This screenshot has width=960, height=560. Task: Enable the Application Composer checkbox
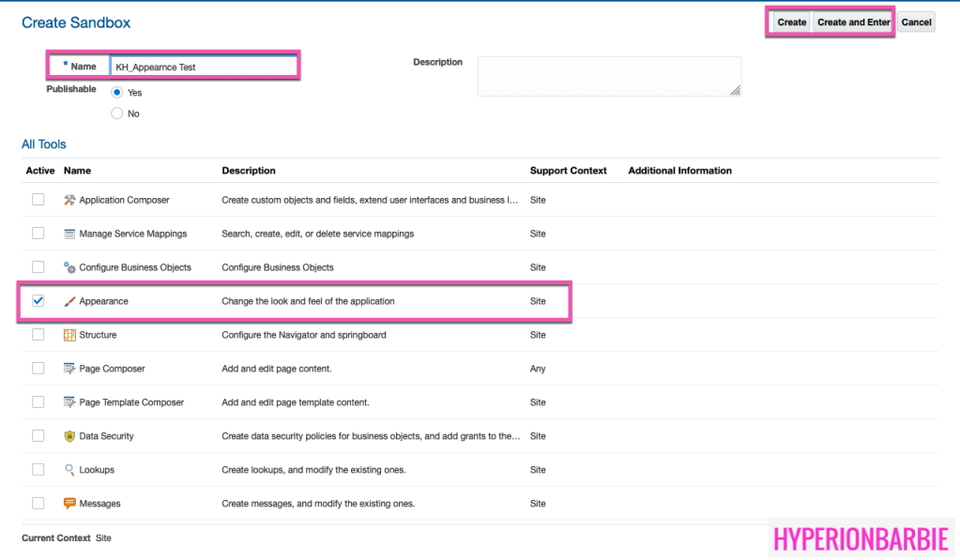(x=38, y=200)
